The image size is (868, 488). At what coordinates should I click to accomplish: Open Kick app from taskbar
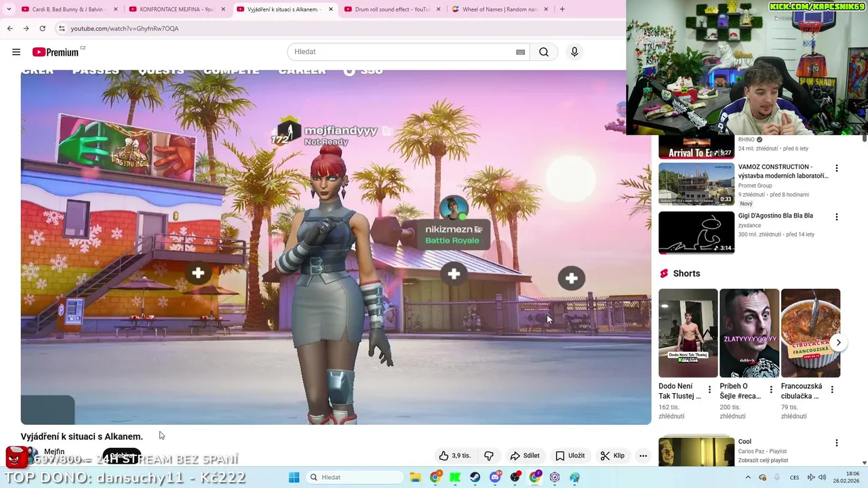[455, 477]
